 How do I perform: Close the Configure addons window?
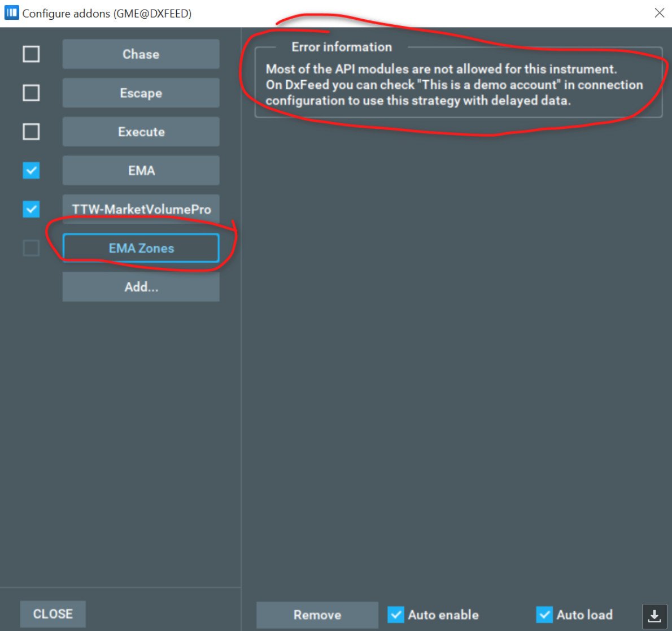tap(659, 12)
